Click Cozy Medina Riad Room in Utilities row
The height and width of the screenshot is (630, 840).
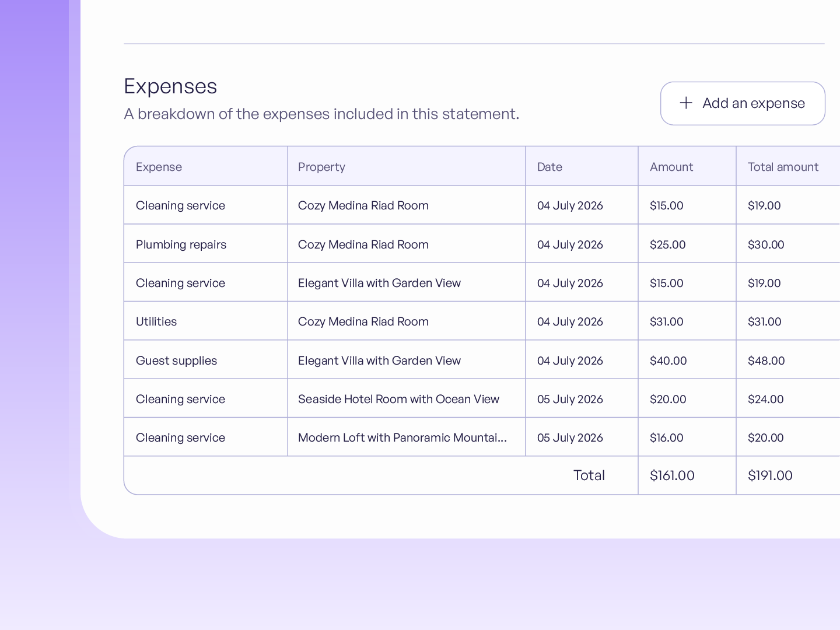point(363,321)
